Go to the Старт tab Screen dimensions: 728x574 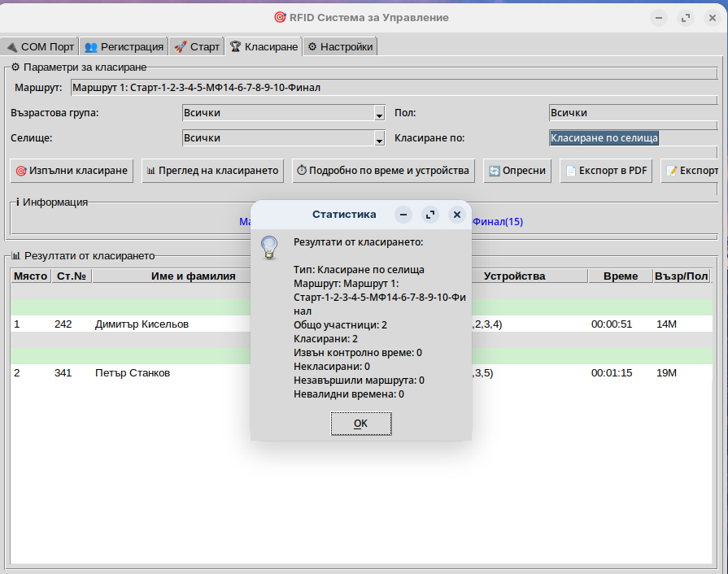[x=197, y=47]
